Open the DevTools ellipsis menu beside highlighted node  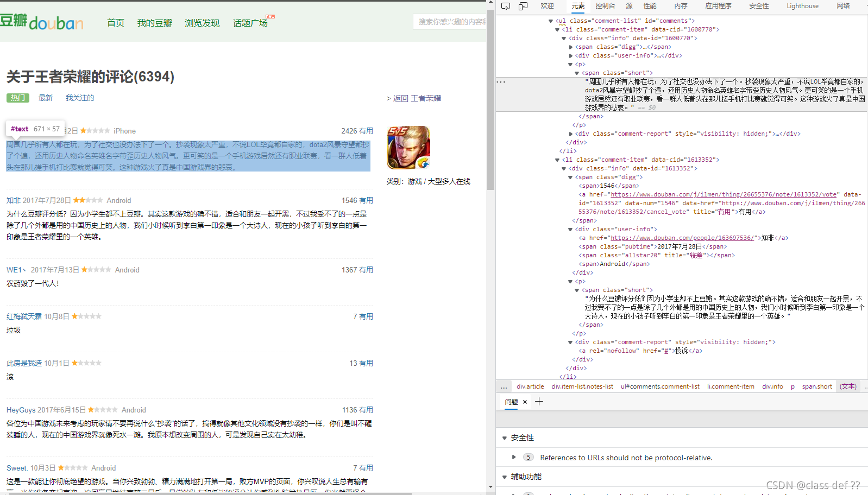[x=501, y=82]
